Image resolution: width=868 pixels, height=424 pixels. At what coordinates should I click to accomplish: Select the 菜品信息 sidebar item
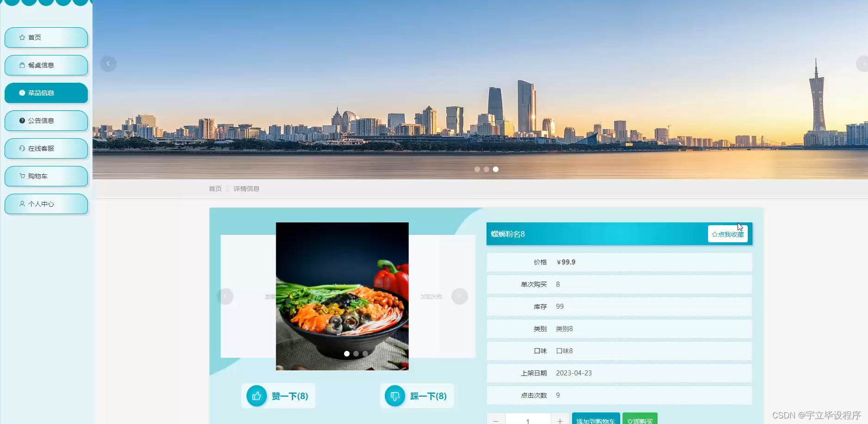46,93
